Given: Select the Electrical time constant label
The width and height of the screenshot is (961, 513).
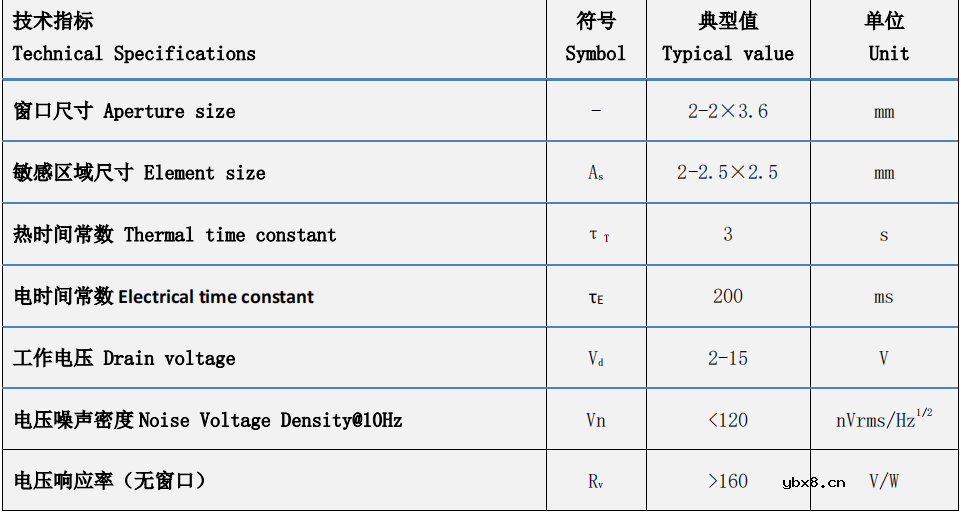Looking at the screenshot, I should [164, 297].
